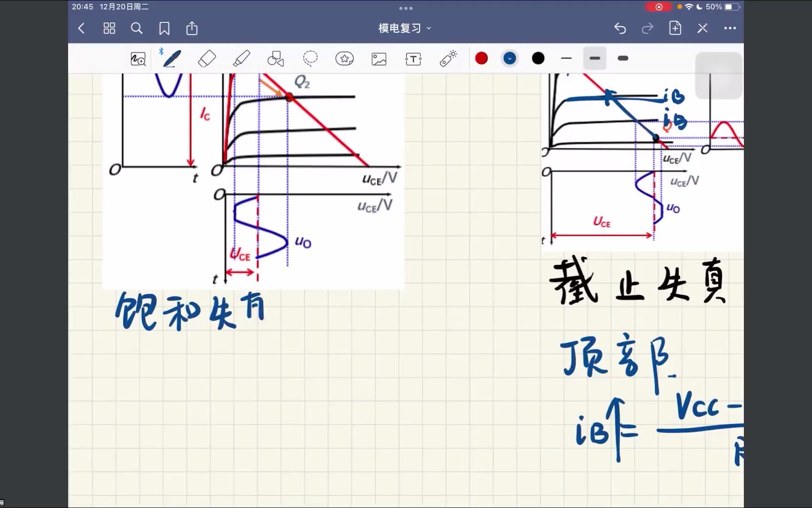Tap the screen recording indicator

coord(659,7)
